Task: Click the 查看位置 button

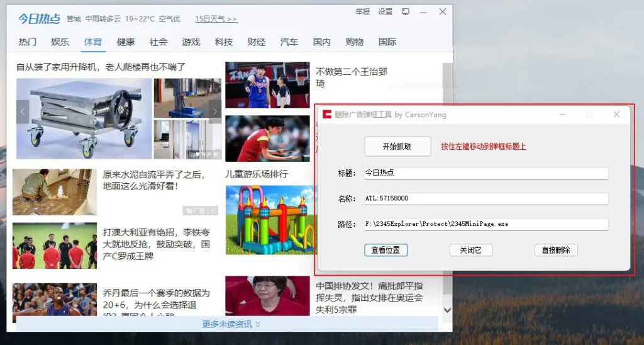Action: [x=386, y=250]
